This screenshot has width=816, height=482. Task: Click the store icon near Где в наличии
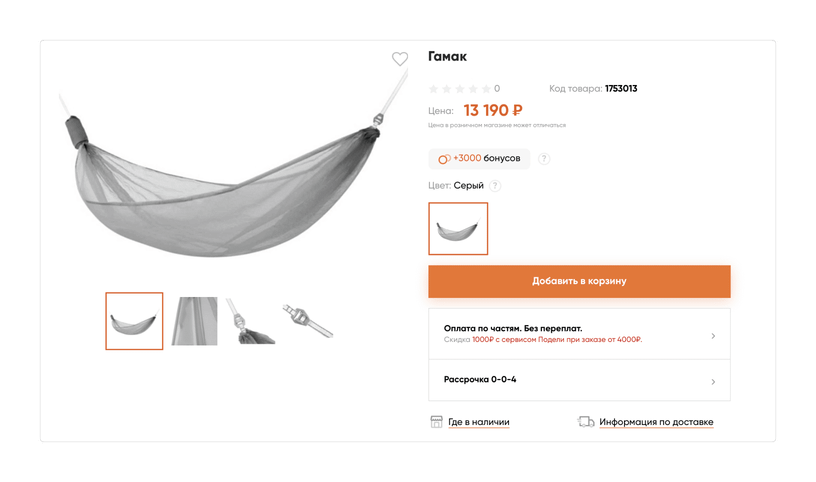pos(436,422)
